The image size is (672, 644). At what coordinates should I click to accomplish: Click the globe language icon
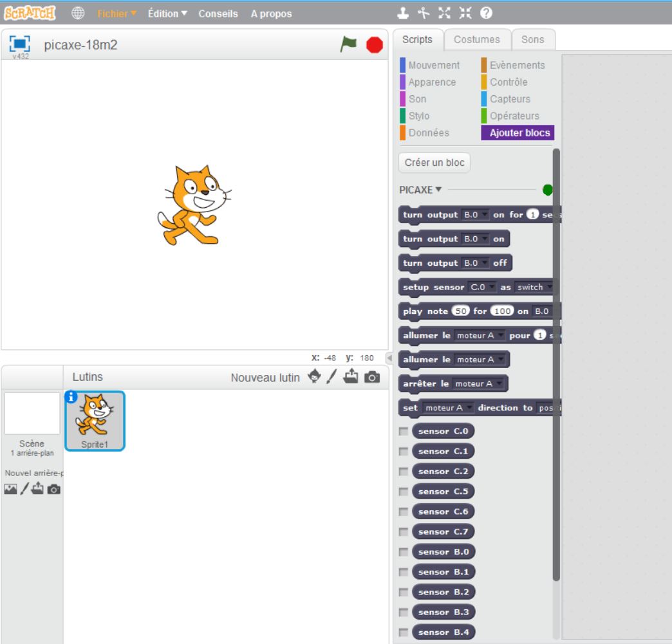(77, 14)
